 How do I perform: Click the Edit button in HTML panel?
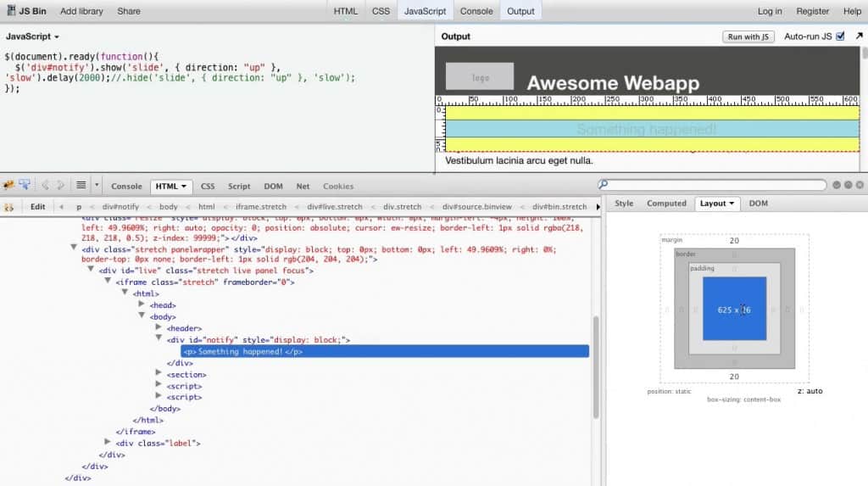point(37,207)
